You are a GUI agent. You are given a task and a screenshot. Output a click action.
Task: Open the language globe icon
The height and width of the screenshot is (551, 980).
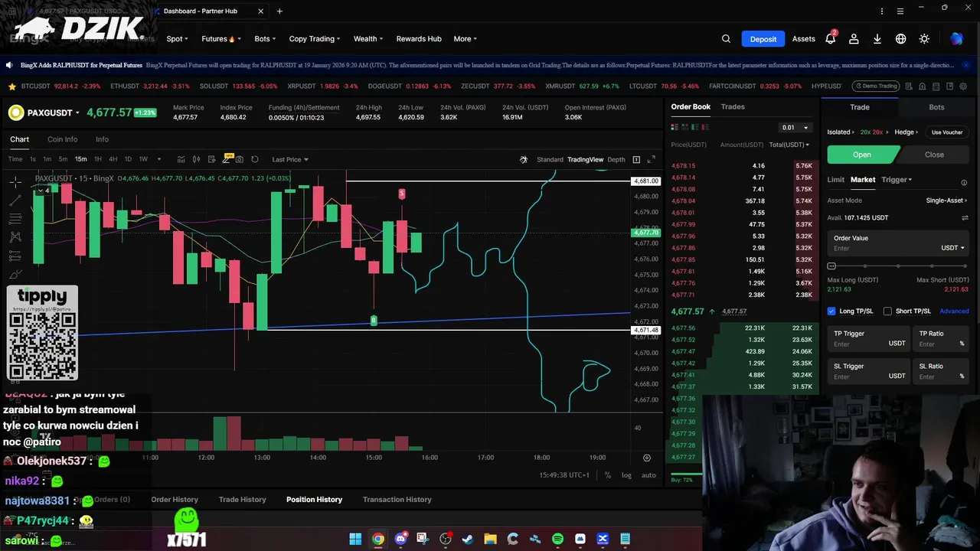click(x=901, y=39)
